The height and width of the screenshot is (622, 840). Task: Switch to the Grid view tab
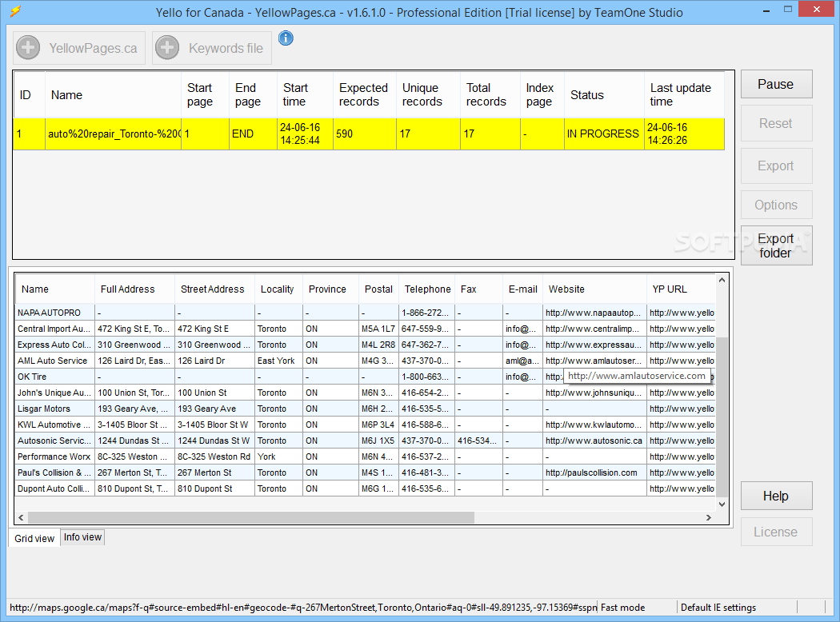(x=34, y=538)
